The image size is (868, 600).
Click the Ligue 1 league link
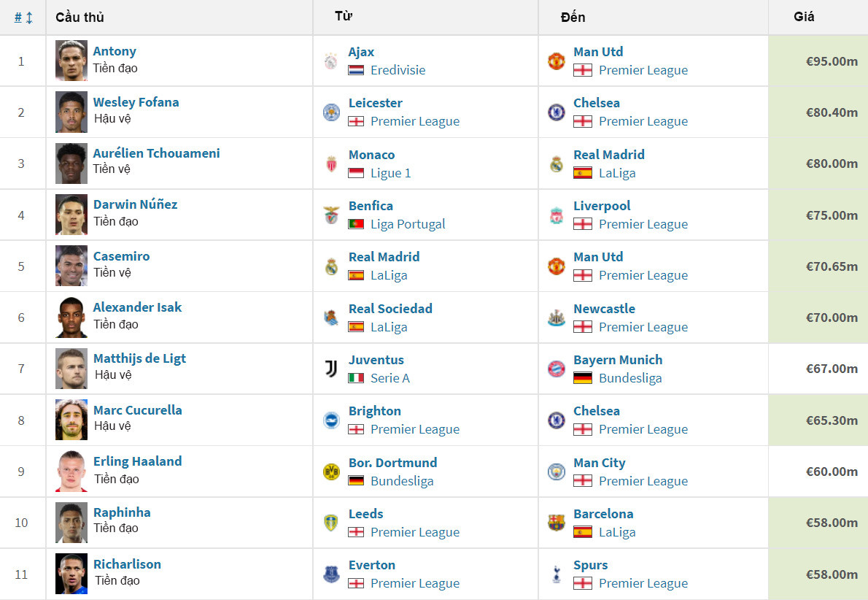point(390,173)
